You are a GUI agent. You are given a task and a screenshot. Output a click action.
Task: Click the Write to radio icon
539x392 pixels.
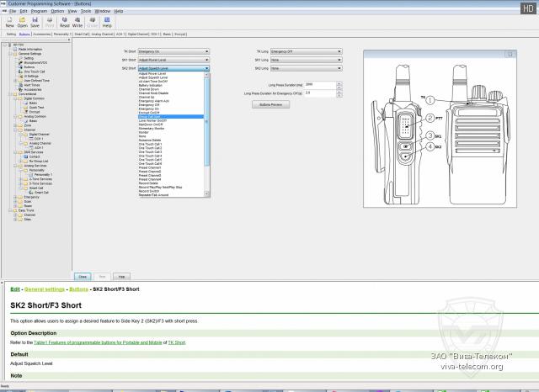click(77, 22)
